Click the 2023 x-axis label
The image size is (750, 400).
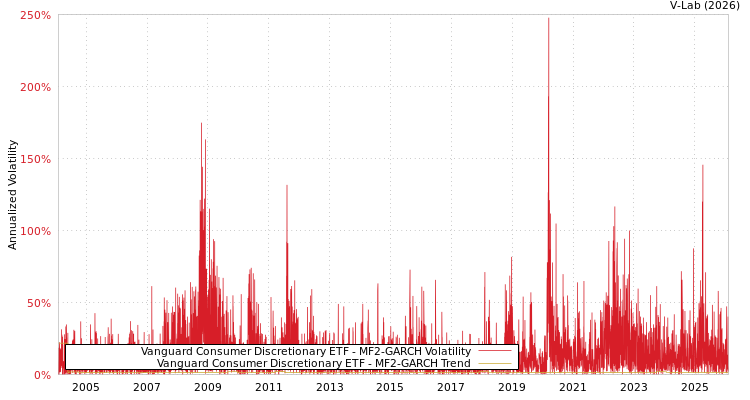(634, 387)
